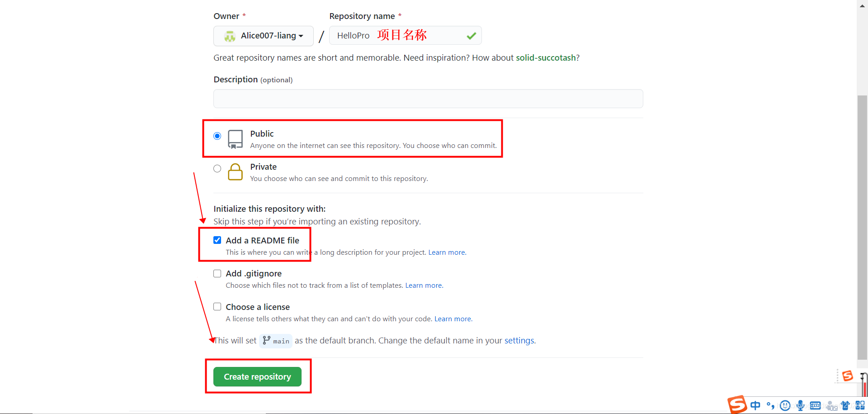
Task: Open Learn more link for README file
Action: click(x=447, y=252)
